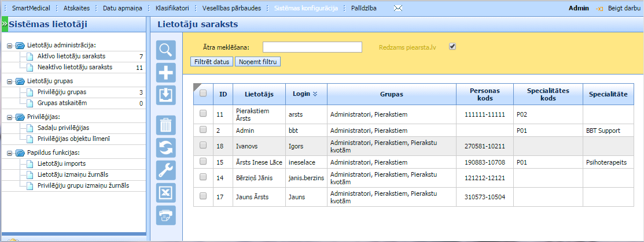Collapse the Lietotāju administrācija tree node
Image resolution: width=644 pixels, height=242 pixels.
[9, 45]
